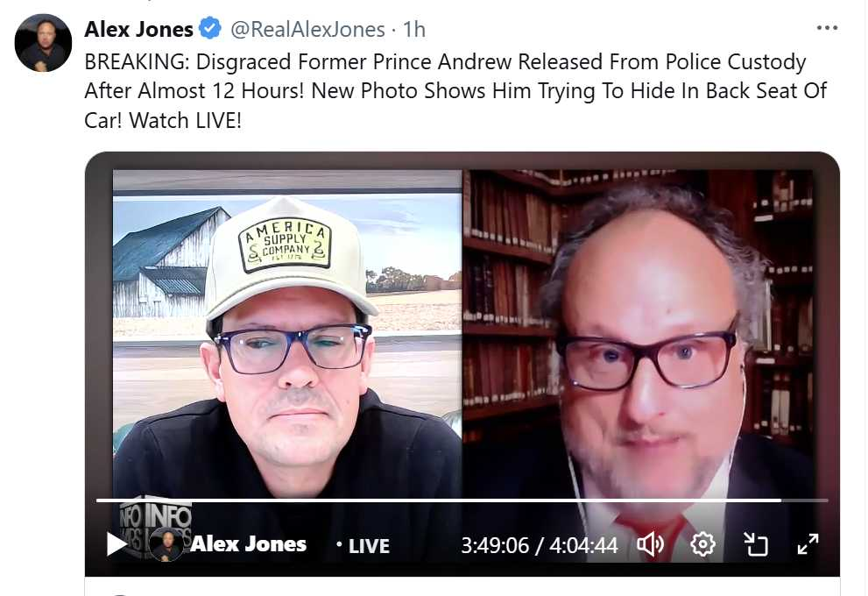
Task: Click the blue verified badge
Action: coord(210,29)
